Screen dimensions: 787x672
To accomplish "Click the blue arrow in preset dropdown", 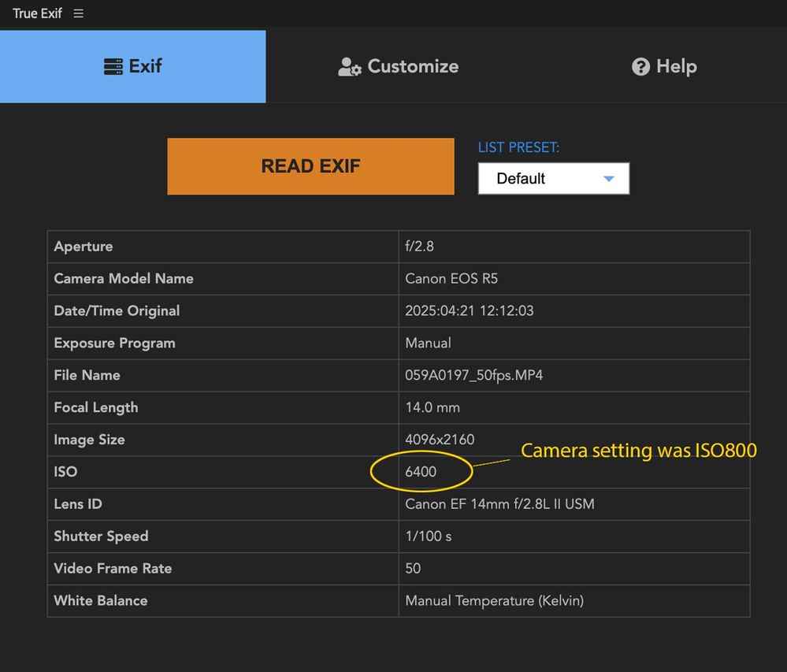I will pyautogui.click(x=608, y=179).
